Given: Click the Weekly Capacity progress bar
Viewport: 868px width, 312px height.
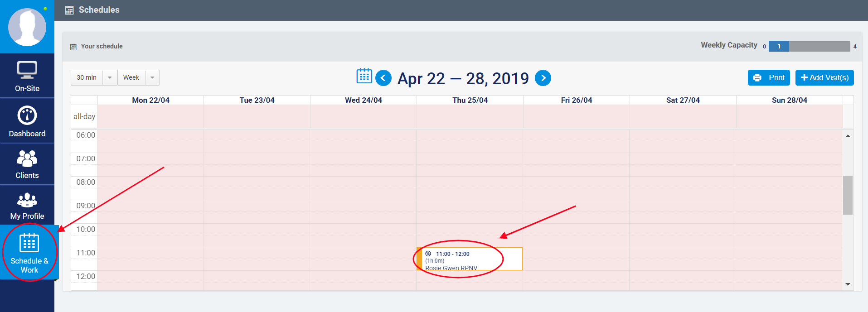Looking at the screenshot, I should pyautogui.click(x=809, y=46).
